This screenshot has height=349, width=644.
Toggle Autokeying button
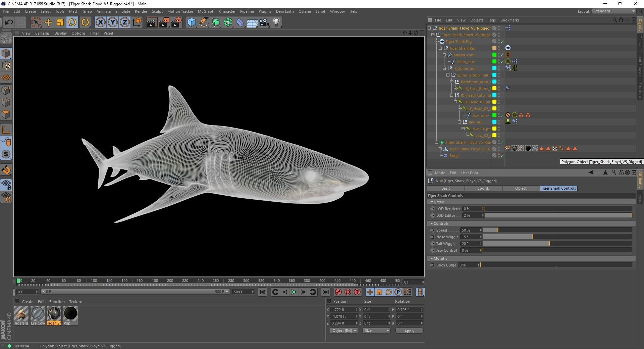click(x=348, y=292)
